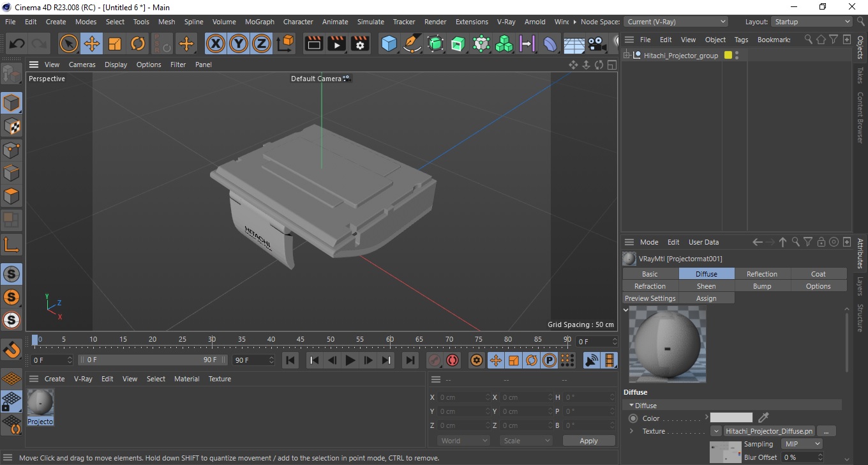
Task: Toggle Y axis lock
Action: click(239, 44)
